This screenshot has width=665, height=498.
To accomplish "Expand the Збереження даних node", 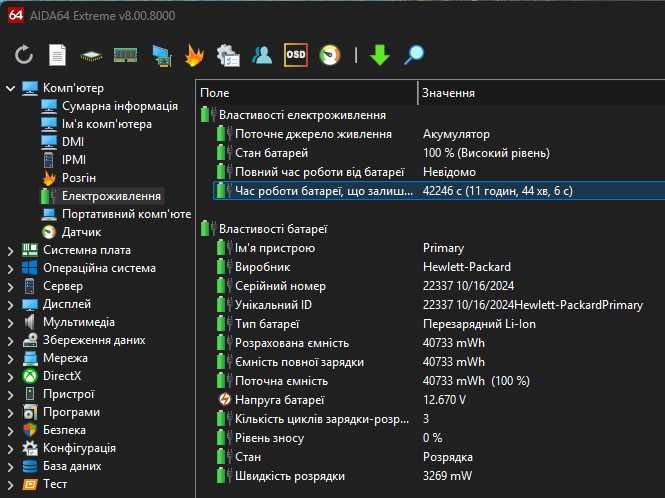I will click(x=10, y=341).
